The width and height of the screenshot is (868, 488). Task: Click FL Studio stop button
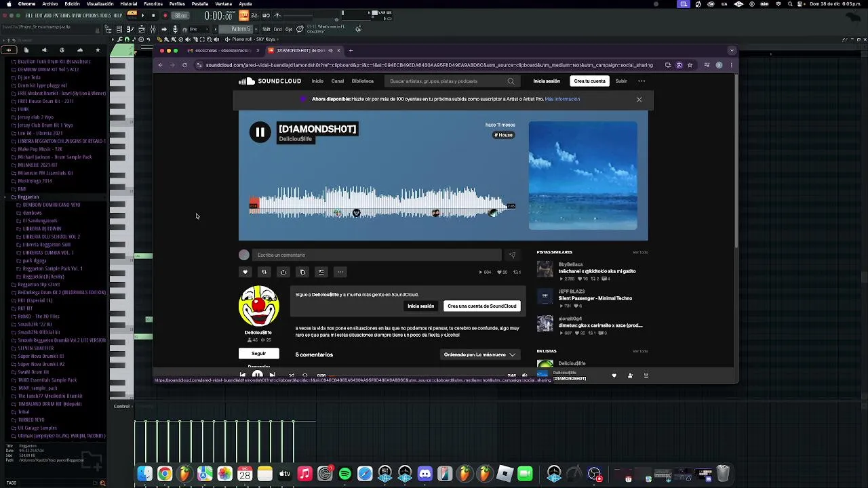point(153,15)
